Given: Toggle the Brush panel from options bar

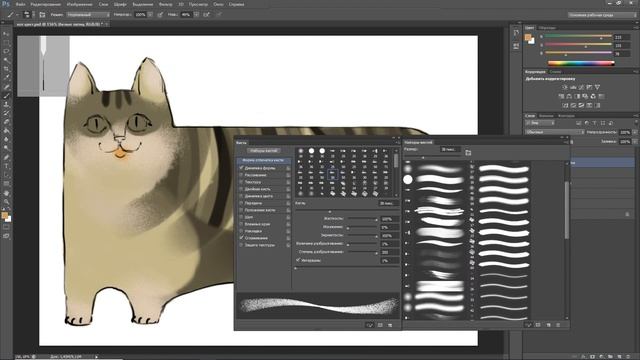Looking at the screenshot, I should pyautogui.click(x=42, y=15).
